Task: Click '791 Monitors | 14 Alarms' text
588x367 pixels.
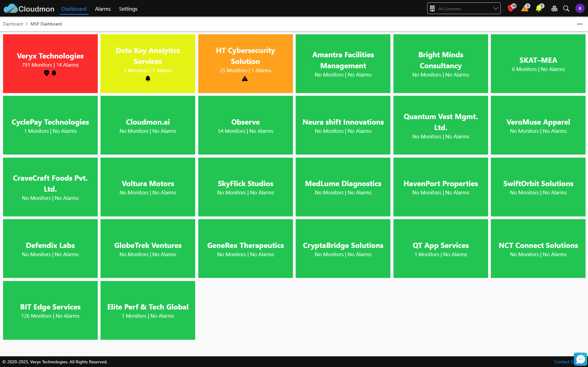Action: click(x=50, y=65)
